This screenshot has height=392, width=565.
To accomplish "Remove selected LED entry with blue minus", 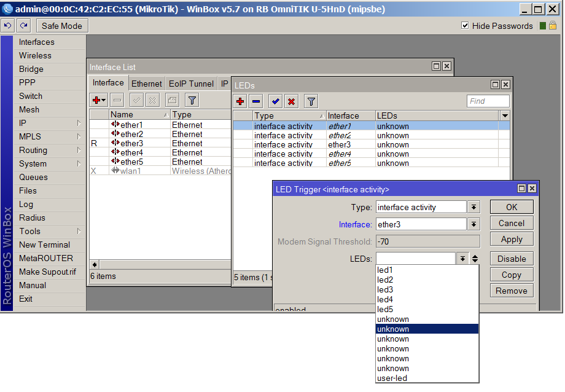I will tap(256, 101).
